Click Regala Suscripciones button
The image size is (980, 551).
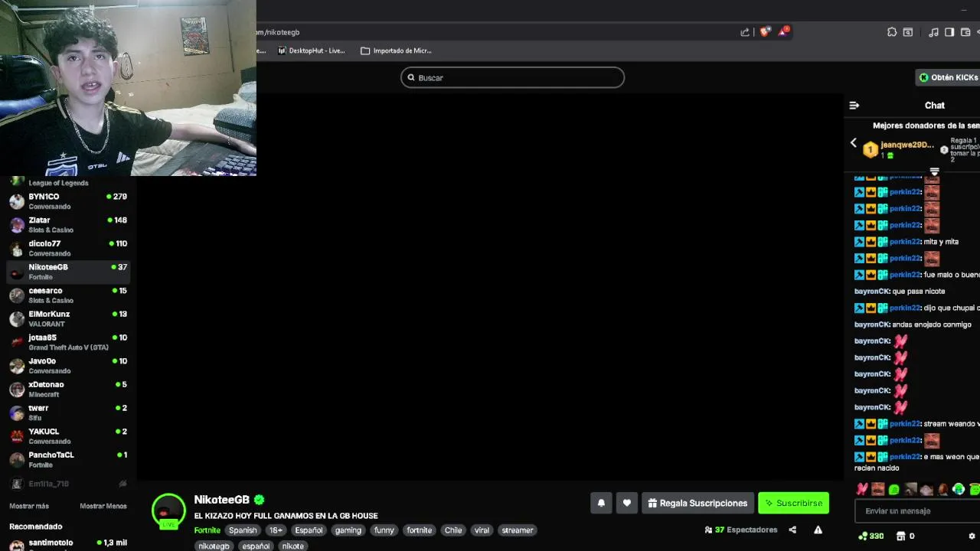[x=697, y=503]
